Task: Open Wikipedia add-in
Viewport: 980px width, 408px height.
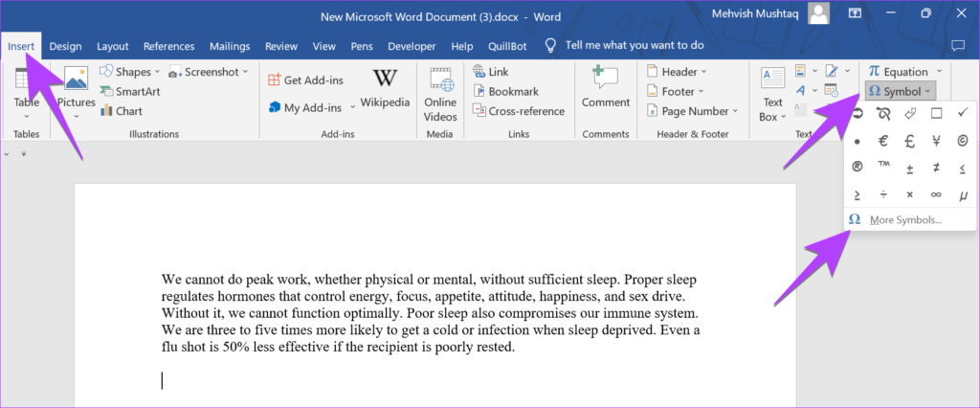Action: point(385,88)
